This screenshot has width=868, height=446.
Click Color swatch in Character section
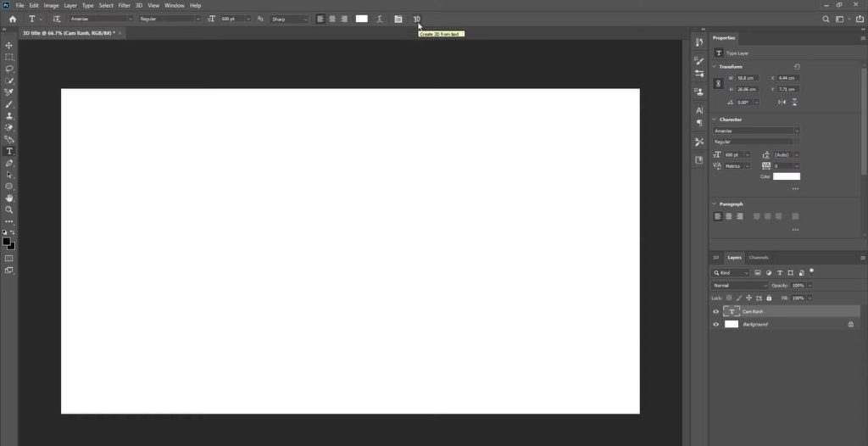[x=787, y=176]
